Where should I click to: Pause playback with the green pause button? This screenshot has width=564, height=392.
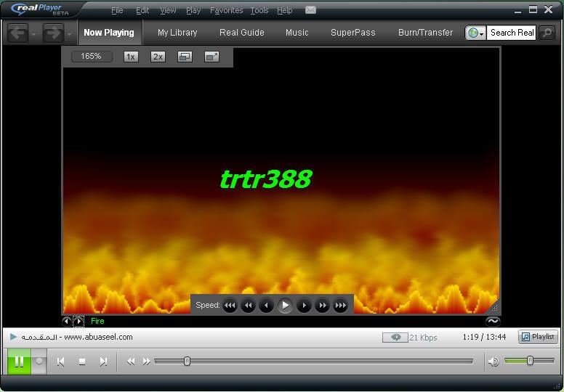coord(19,361)
